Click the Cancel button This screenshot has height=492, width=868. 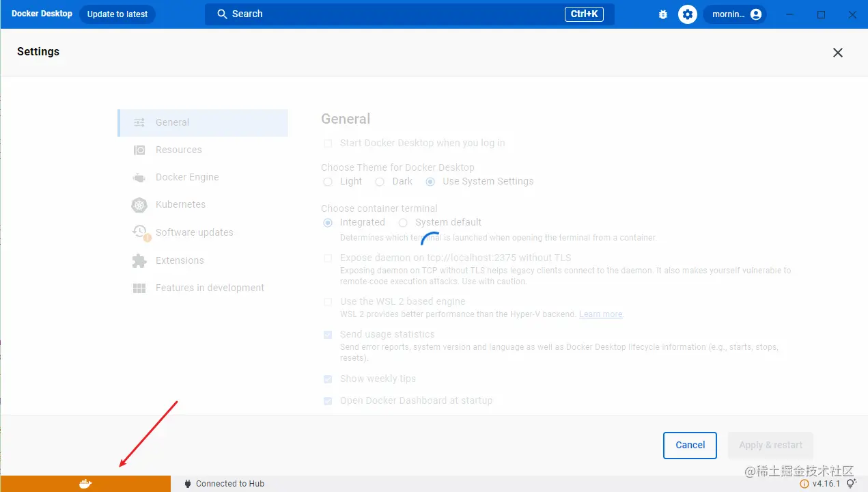pos(690,446)
